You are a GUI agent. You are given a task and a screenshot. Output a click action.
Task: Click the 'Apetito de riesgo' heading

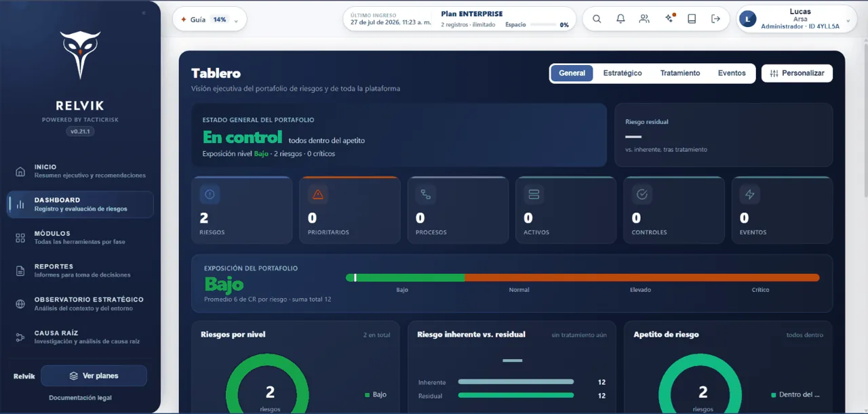pos(666,334)
